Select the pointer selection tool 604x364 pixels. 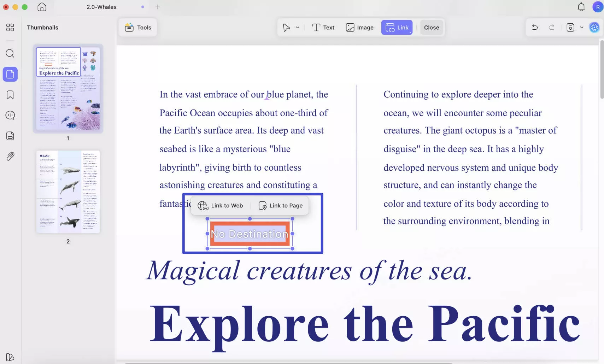click(286, 28)
